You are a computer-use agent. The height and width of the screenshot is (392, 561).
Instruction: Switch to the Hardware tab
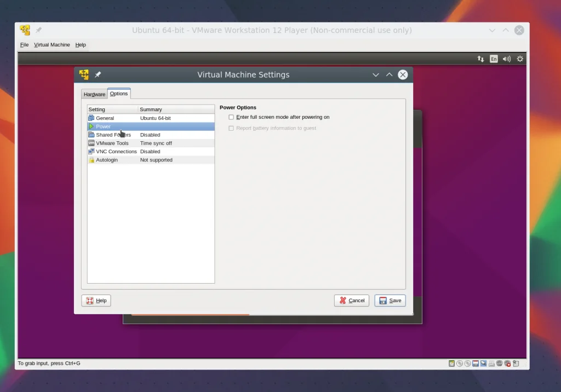(x=94, y=94)
